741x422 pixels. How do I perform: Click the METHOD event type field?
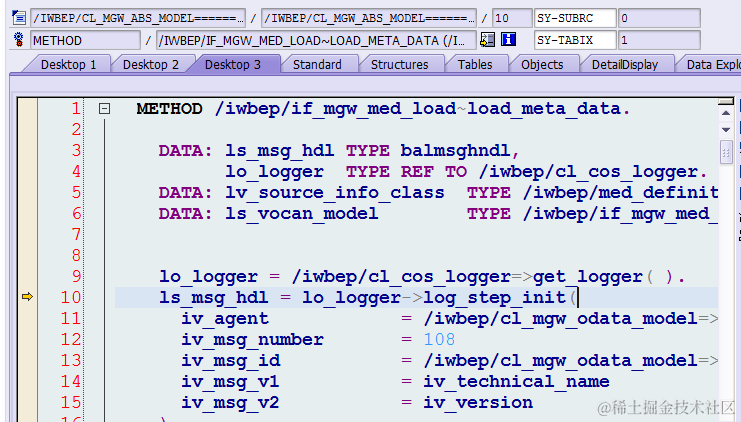click(x=86, y=40)
